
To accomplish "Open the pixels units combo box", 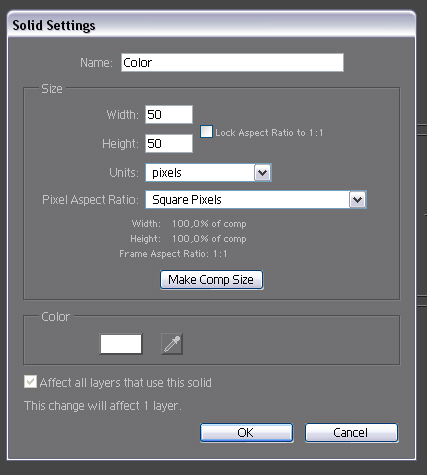I will pyautogui.click(x=208, y=173).
